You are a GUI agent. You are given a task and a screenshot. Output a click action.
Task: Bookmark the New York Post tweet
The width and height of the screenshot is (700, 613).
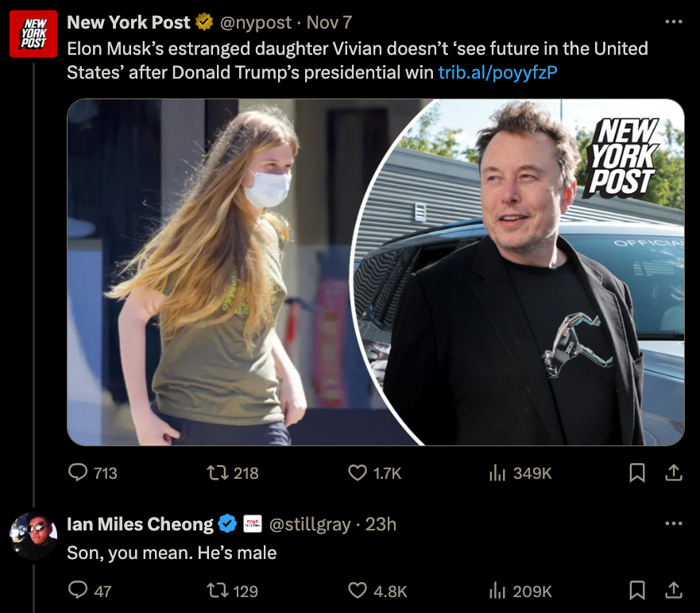coord(637,473)
